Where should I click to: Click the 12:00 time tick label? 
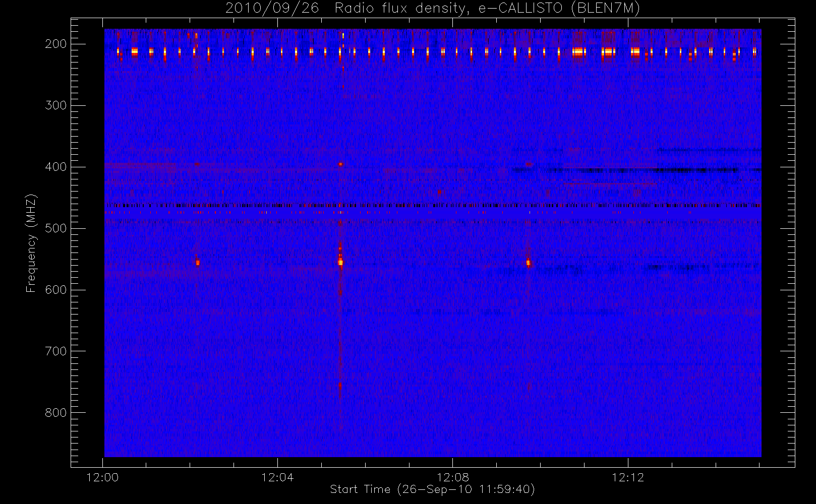click(102, 477)
